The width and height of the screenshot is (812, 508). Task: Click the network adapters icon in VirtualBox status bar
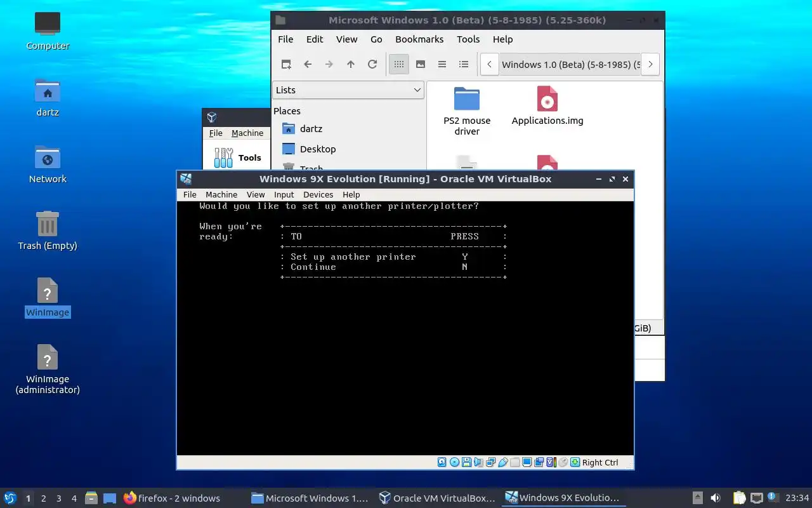point(490,462)
